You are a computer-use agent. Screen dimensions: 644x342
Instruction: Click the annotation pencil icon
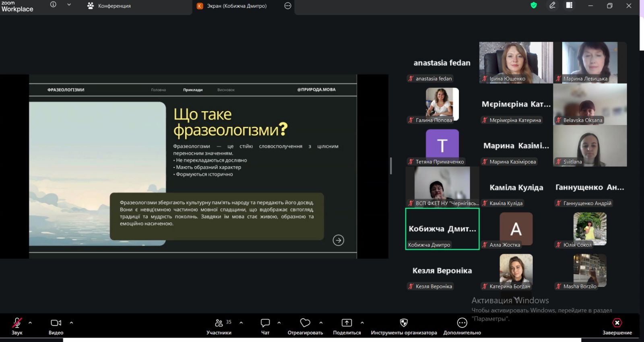pyautogui.click(x=552, y=6)
